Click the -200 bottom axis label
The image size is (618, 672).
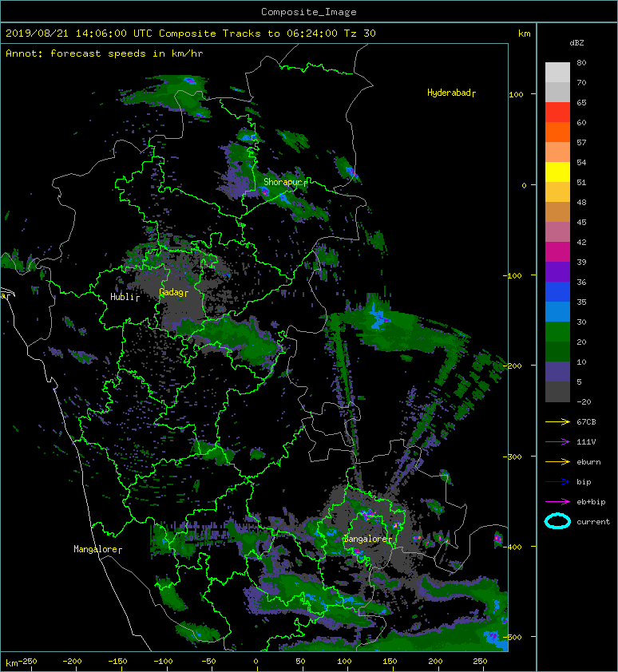click(x=72, y=662)
